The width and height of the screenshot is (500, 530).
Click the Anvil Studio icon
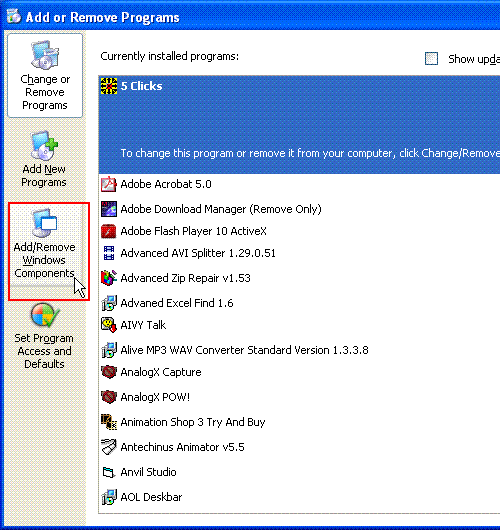tap(109, 472)
